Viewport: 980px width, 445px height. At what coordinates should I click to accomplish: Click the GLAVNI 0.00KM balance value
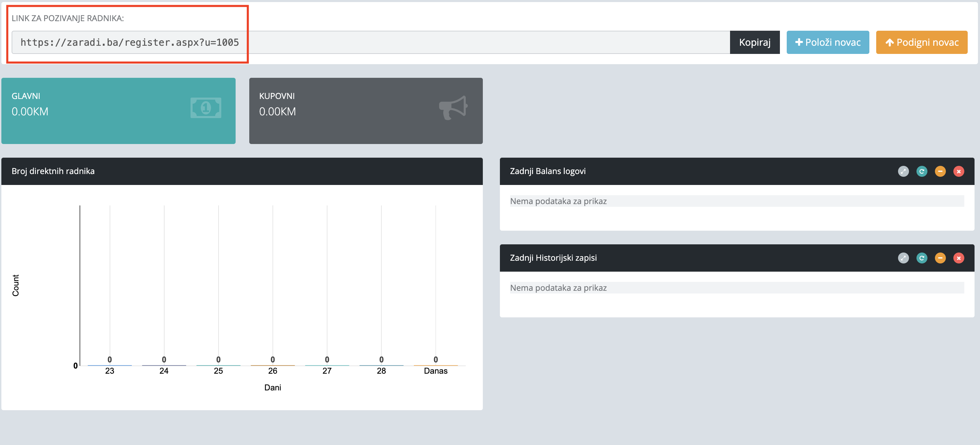pos(30,112)
